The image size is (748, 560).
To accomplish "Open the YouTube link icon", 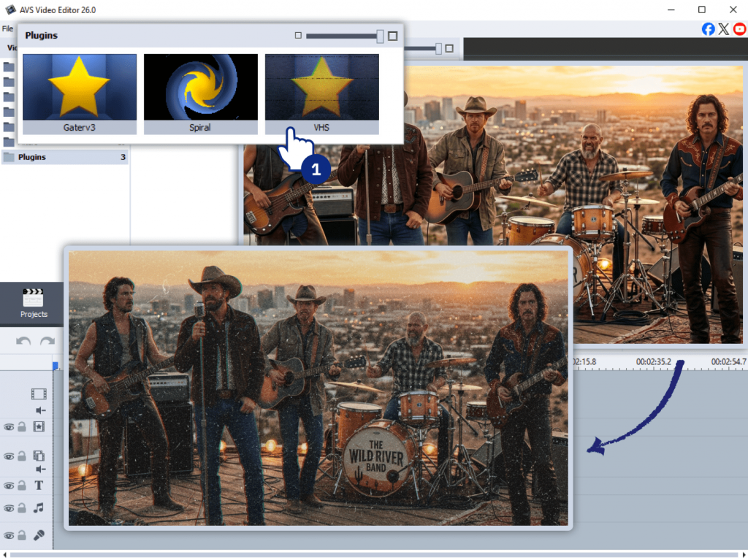I will (740, 29).
